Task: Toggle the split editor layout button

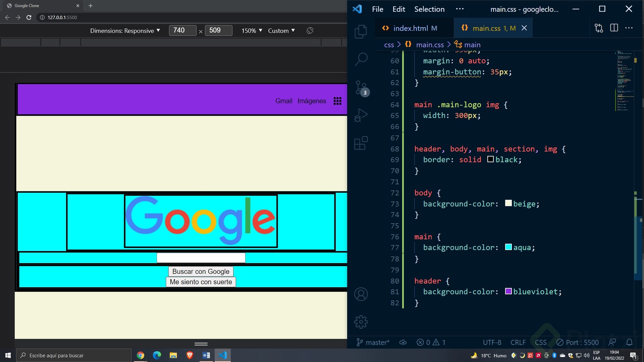Action: click(x=614, y=28)
